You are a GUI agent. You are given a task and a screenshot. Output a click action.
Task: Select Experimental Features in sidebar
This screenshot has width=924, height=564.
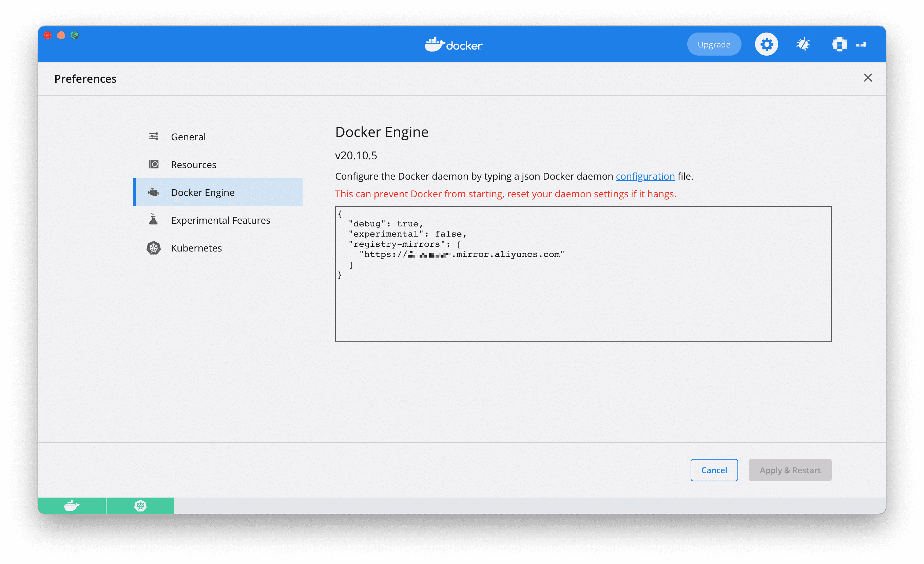220,220
